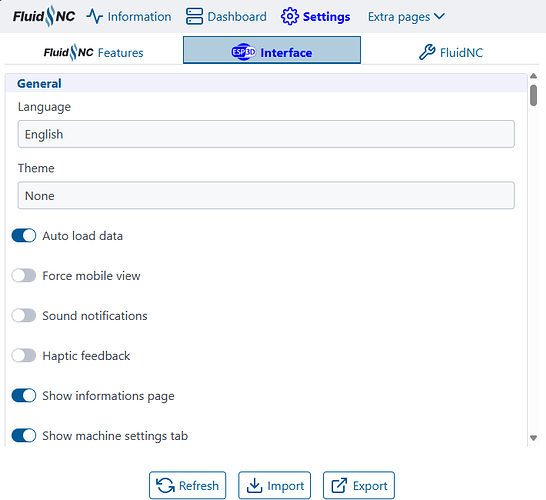Click the "Haptic feedback" label
The height and width of the screenshot is (500, 546).
(x=86, y=356)
